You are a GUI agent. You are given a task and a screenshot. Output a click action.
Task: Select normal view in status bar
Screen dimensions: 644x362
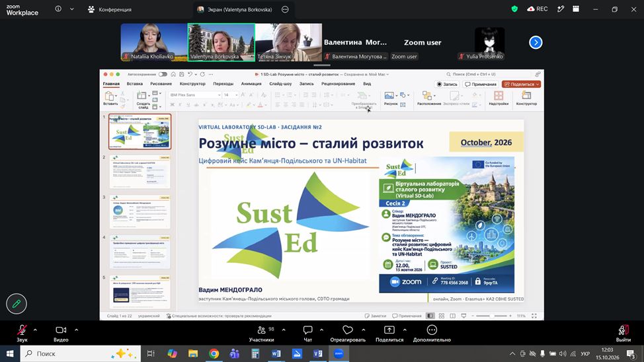430,316
